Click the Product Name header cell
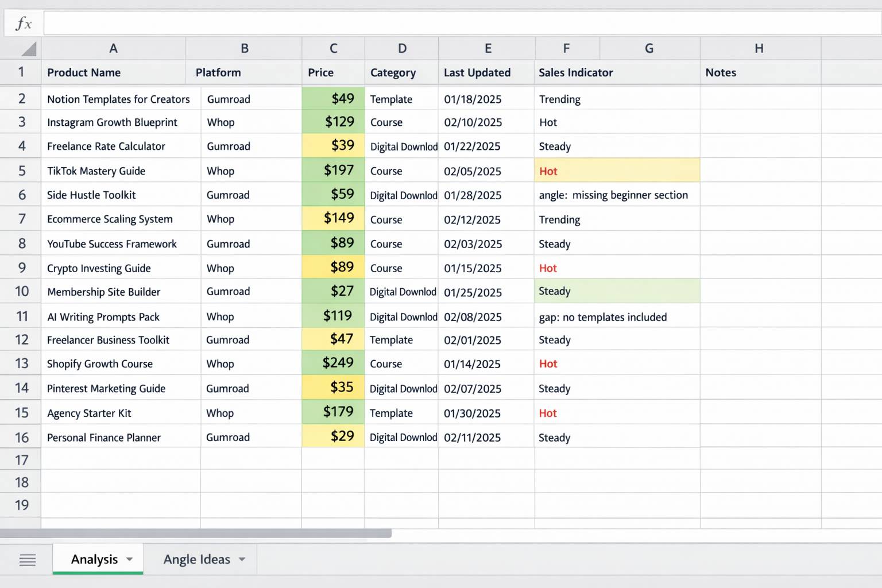Screen dimensions: 882x588 (113, 72)
